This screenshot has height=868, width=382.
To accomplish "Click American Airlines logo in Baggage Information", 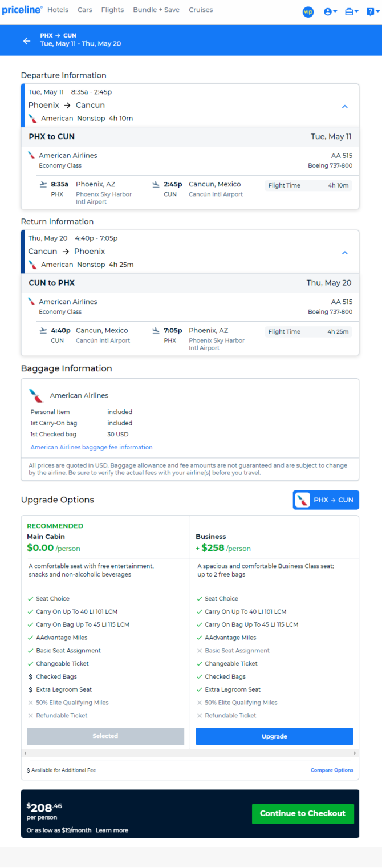I will coord(36,395).
